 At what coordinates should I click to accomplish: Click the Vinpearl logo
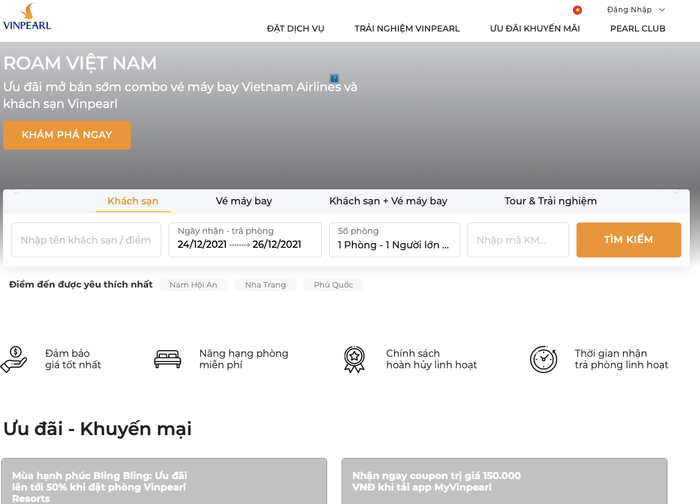coord(27,17)
